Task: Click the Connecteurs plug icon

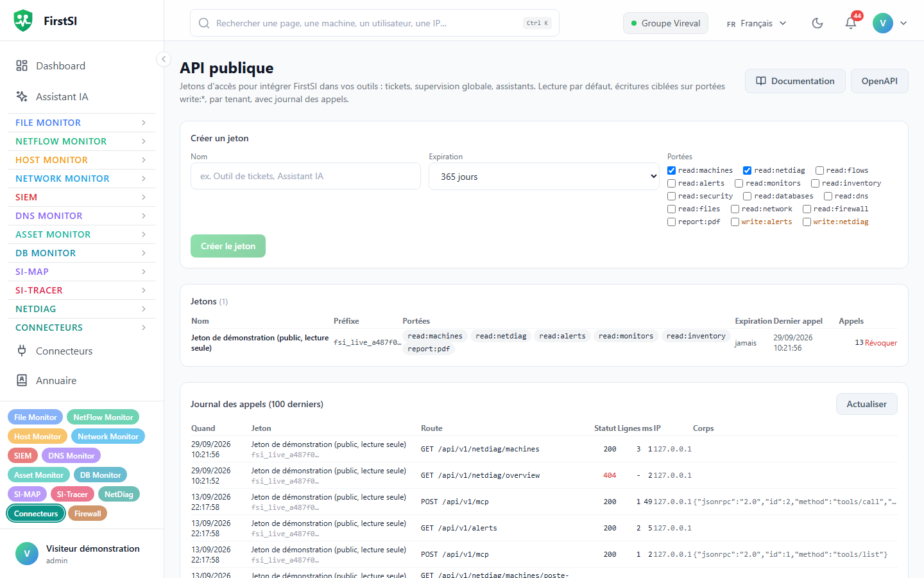Action: [x=22, y=351]
